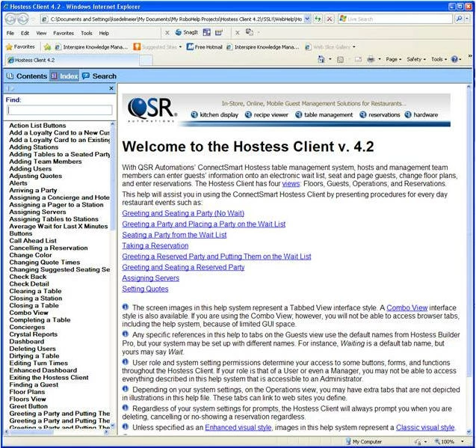The image size is (476, 448).
Task: Open the Favorites star button
Action: tap(20, 47)
